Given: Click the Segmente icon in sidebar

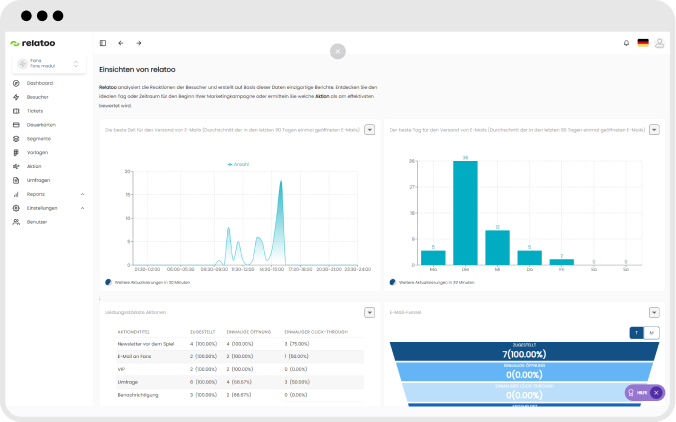Looking at the screenshot, I should (16, 139).
